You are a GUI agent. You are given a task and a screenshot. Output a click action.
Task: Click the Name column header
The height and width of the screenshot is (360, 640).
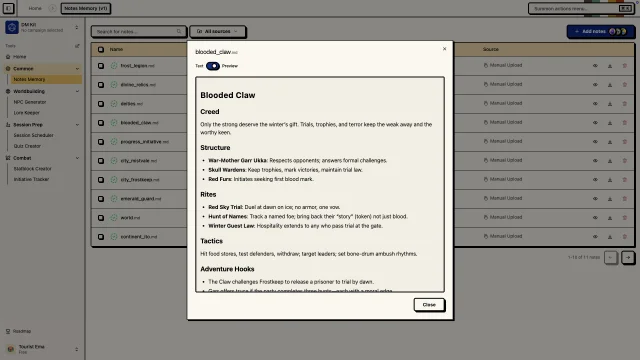click(116, 49)
